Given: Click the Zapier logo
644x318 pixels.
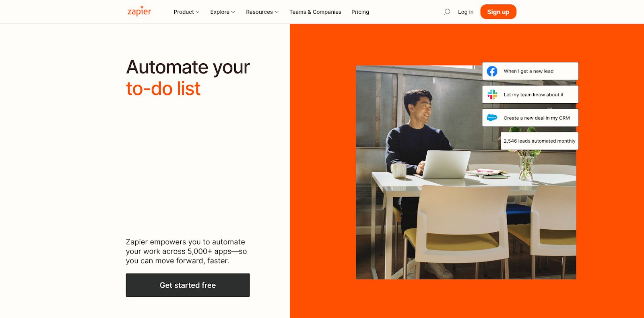Looking at the screenshot, I should coord(139,11).
